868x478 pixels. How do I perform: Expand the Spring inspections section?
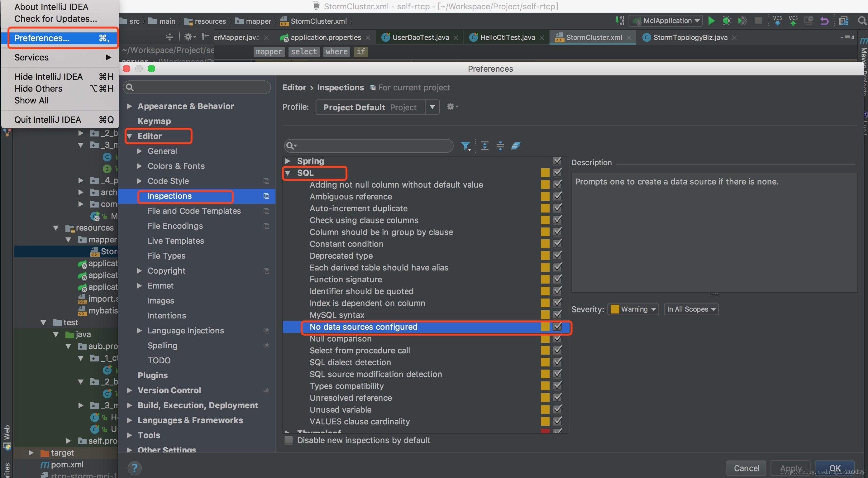[288, 160]
